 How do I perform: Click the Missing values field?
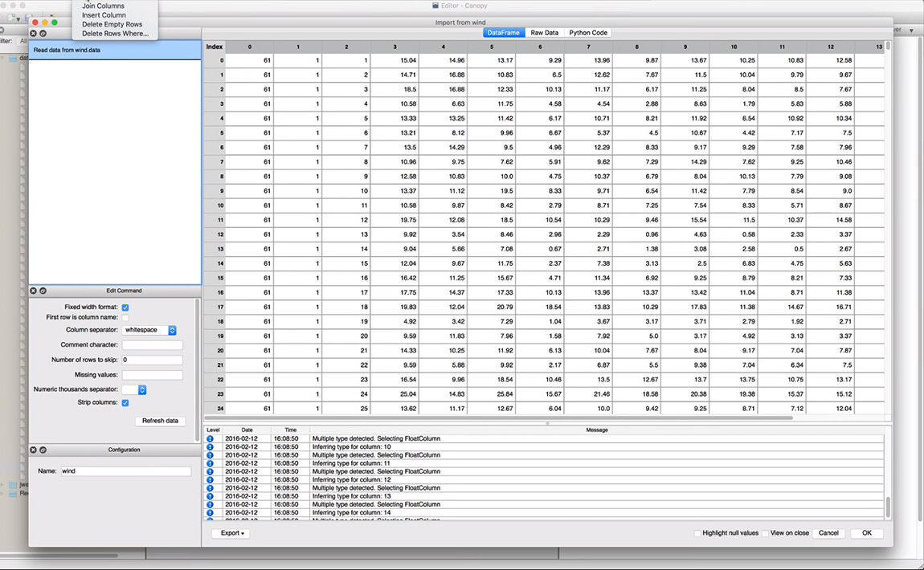tap(153, 375)
